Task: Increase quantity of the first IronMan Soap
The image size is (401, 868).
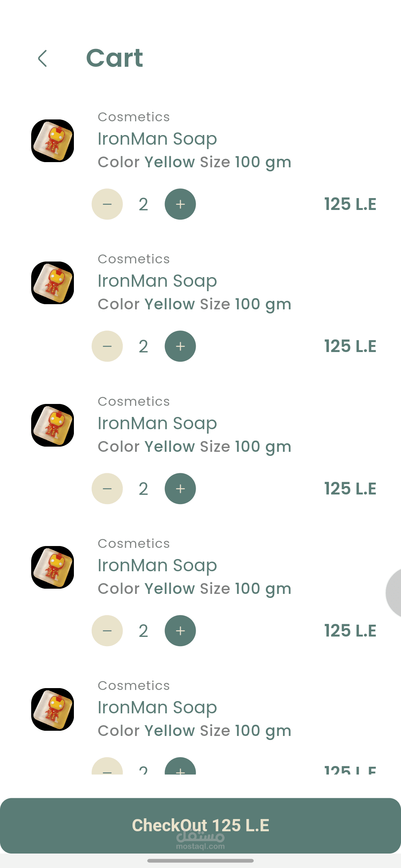Action: (x=180, y=204)
